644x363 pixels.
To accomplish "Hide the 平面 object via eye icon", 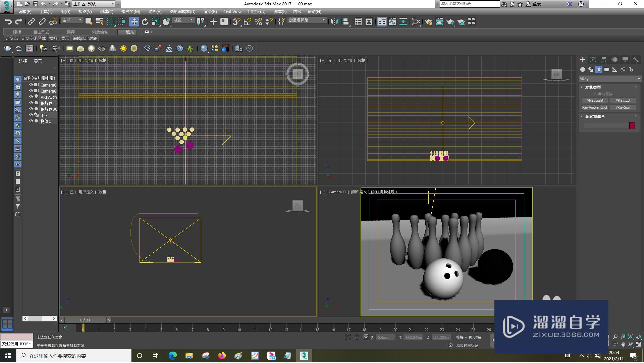I will click(x=31, y=115).
